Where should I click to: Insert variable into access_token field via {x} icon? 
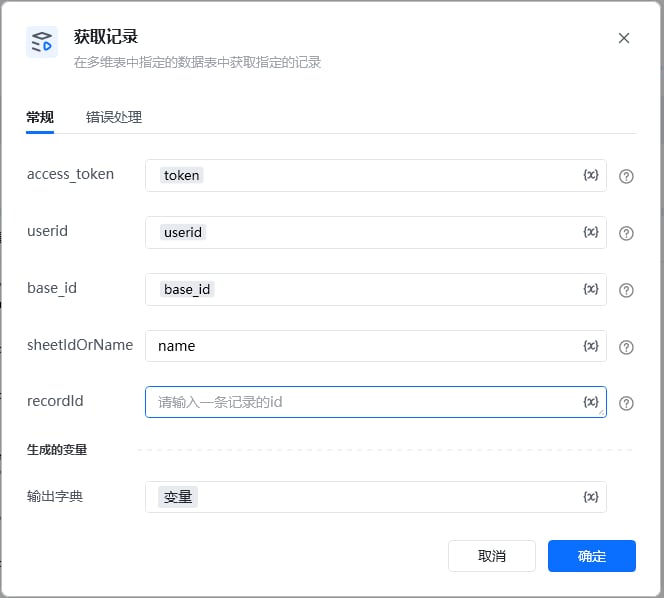[591, 175]
